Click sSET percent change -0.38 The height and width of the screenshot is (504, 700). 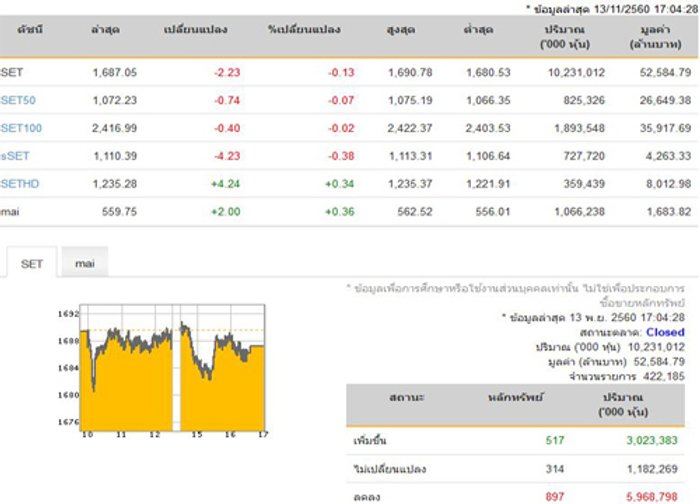click(x=341, y=156)
